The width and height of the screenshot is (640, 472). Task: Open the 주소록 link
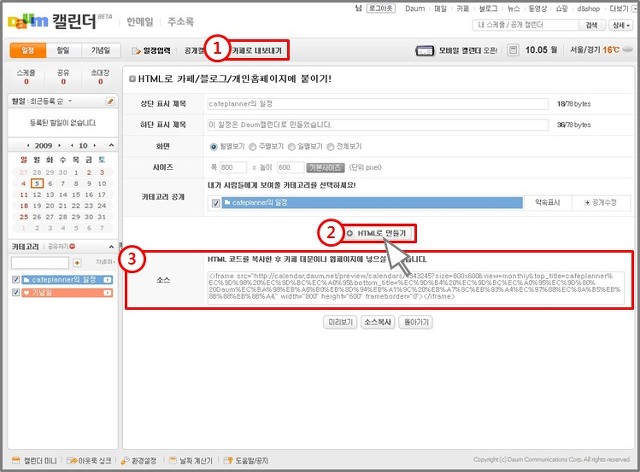point(180,22)
